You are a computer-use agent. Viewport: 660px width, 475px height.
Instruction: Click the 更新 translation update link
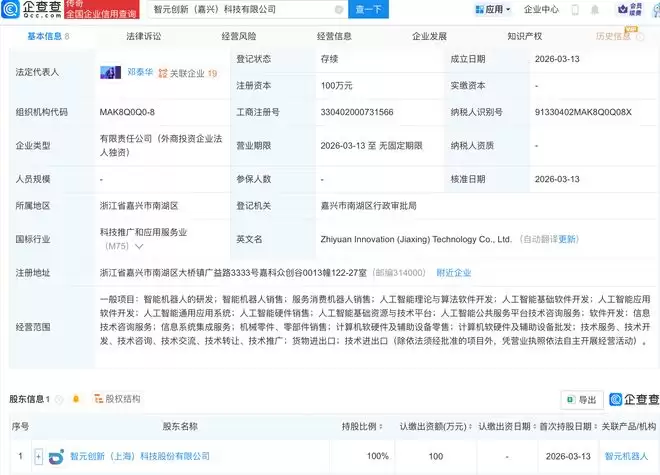(567, 239)
